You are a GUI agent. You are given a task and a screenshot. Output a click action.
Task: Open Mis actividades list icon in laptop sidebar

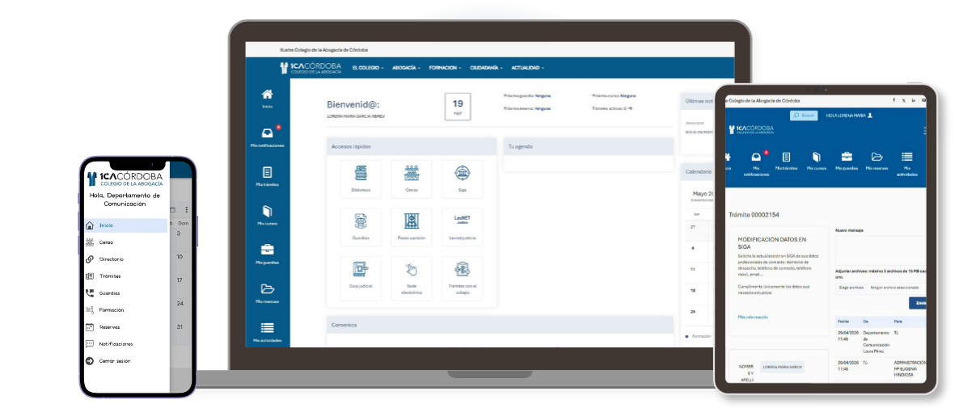pos(268,327)
